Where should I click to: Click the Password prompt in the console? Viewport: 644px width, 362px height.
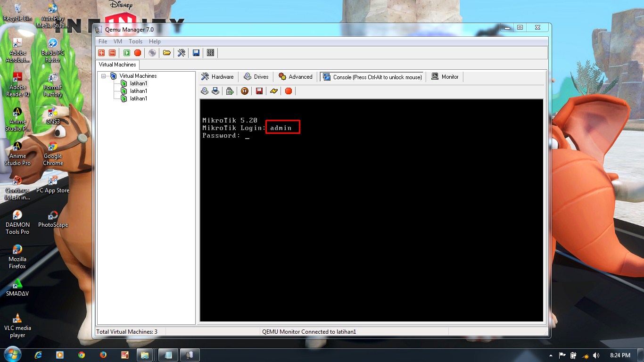coord(221,136)
